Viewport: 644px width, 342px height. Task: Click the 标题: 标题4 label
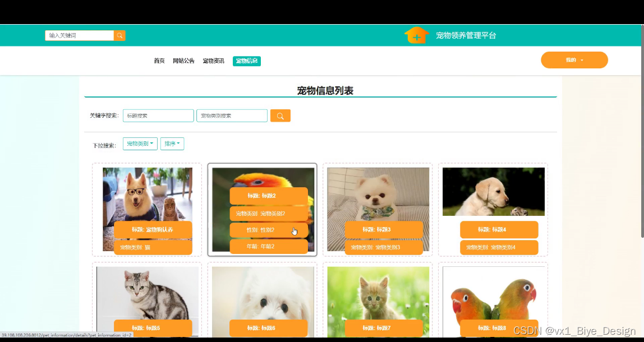pyautogui.click(x=499, y=229)
